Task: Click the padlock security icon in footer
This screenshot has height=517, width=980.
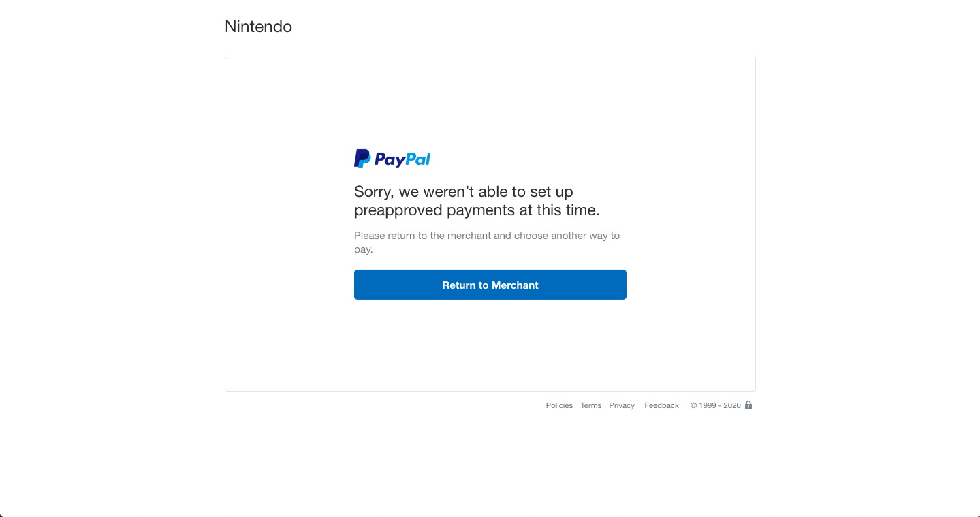Action: coord(748,405)
